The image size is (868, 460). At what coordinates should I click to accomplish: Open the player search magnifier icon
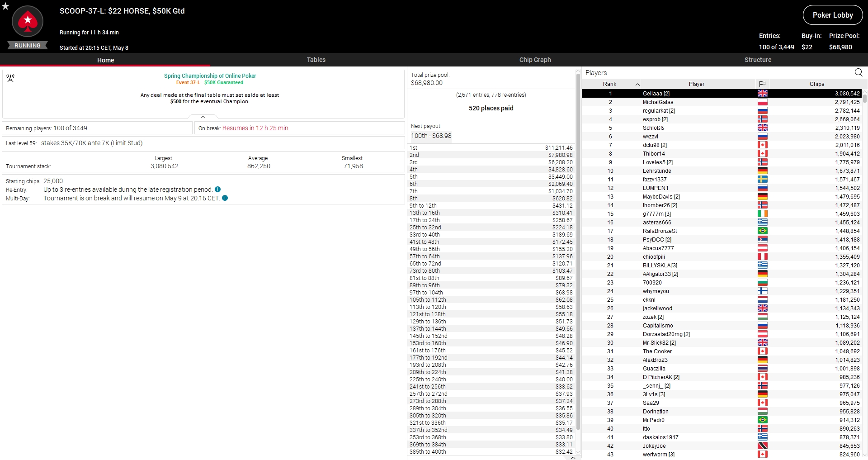pos(859,72)
